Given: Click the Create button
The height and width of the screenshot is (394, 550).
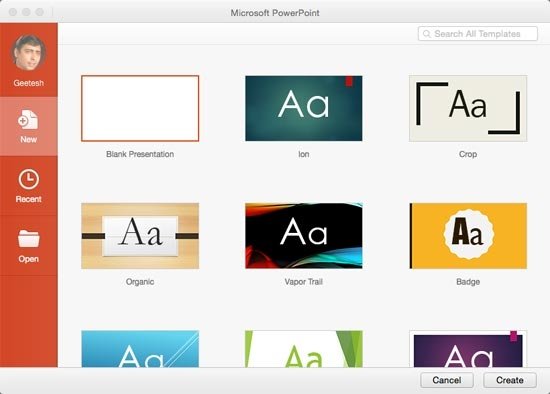Looking at the screenshot, I should pos(510,380).
